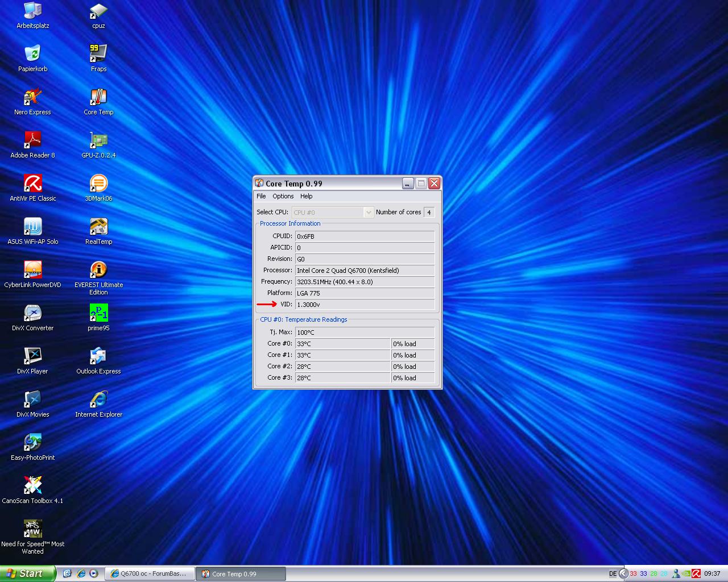Select the Outlook Express desktop icon
This screenshot has width=728, height=582.
[98, 361]
